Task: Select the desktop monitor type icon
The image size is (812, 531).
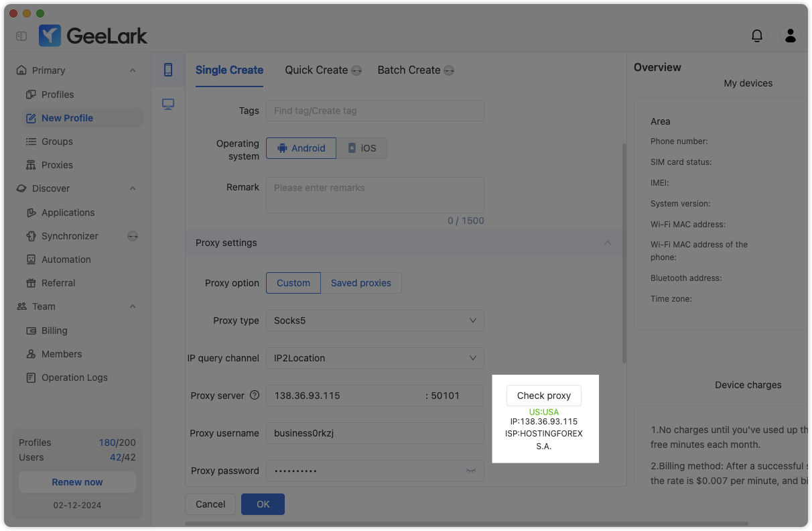Action: click(x=168, y=104)
